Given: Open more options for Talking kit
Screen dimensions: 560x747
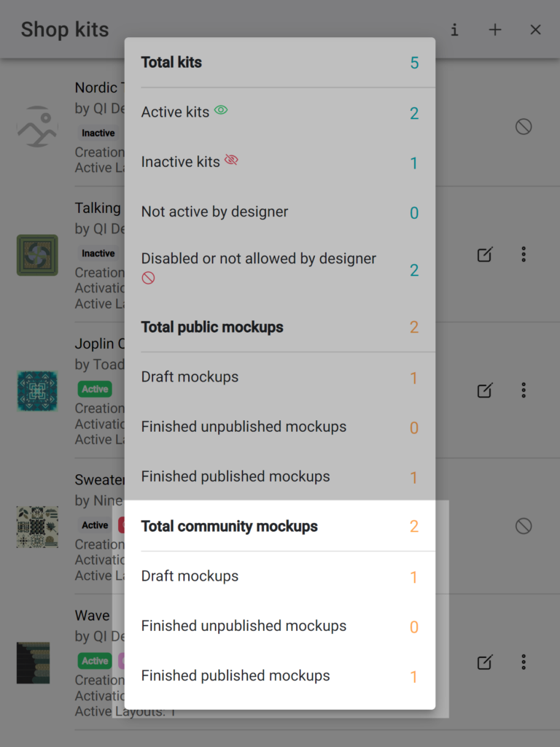Looking at the screenshot, I should pyautogui.click(x=524, y=255).
